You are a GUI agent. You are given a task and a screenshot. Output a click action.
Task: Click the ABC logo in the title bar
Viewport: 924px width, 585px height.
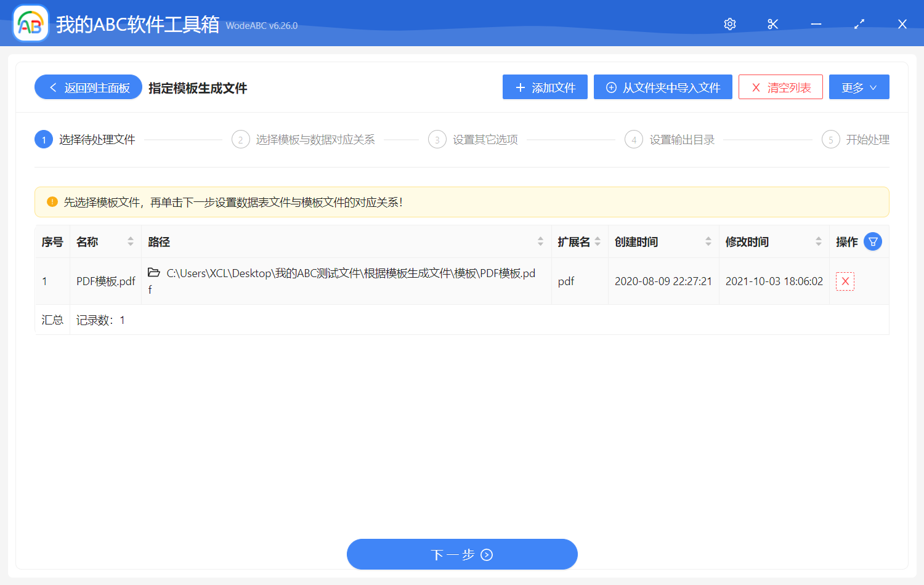[30, 23]
